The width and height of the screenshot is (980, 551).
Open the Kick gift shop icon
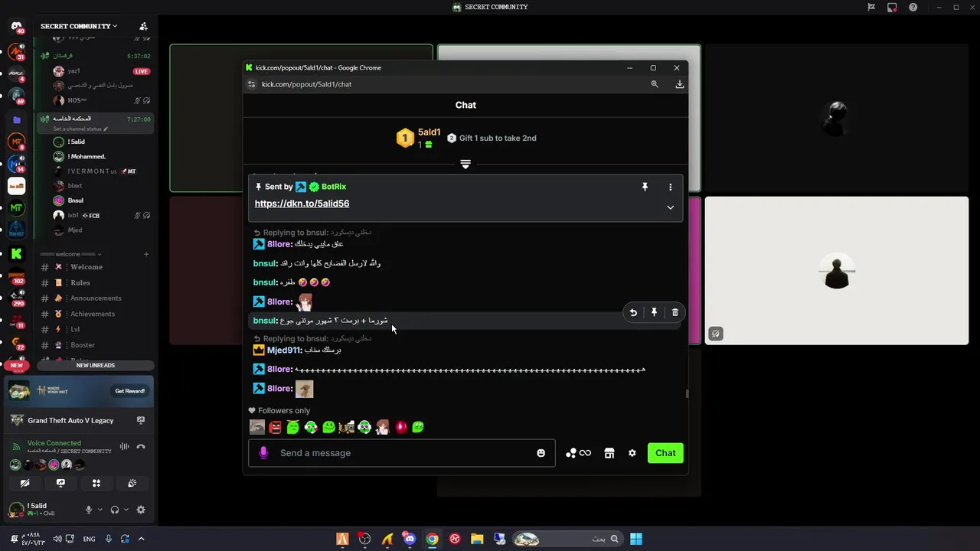609,453
